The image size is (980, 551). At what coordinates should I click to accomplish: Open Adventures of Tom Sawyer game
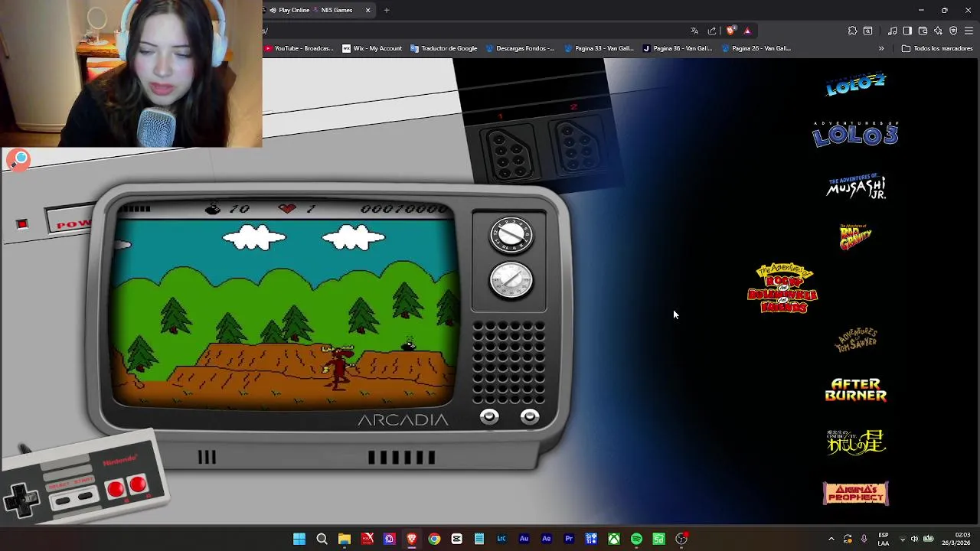856,340
